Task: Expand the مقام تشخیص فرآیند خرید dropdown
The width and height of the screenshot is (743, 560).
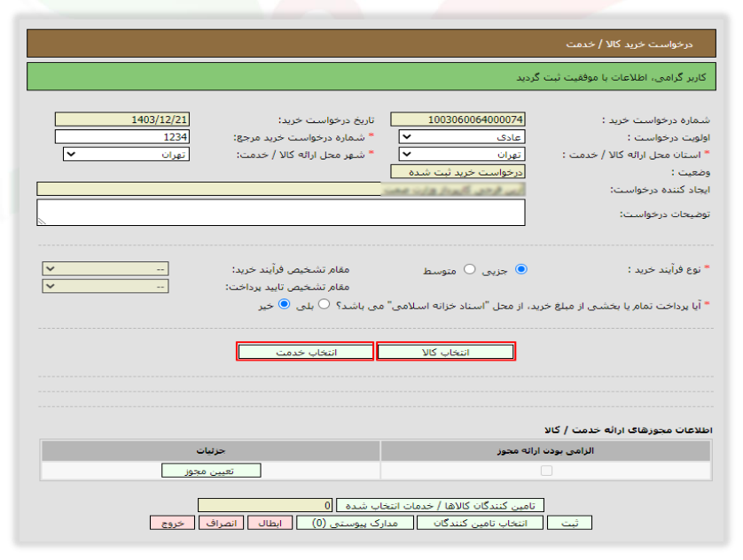Action: point(106,268)
